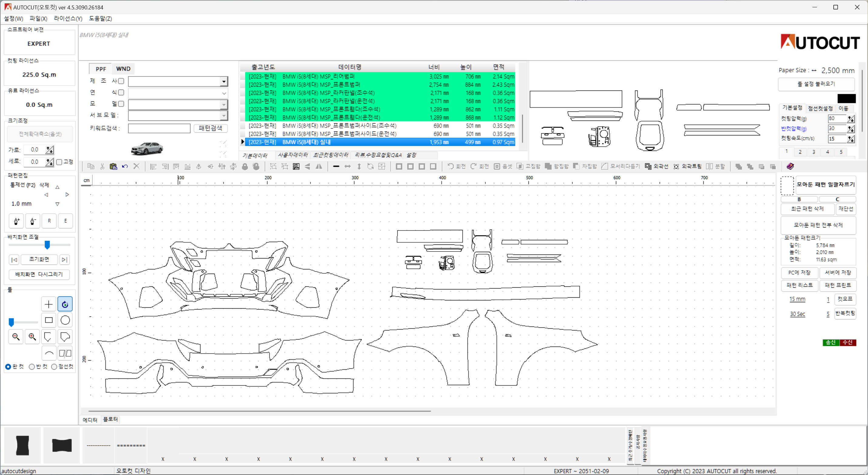Open the 라이선스(Y) menu
868x475 pixels.
tap(68, 19)
